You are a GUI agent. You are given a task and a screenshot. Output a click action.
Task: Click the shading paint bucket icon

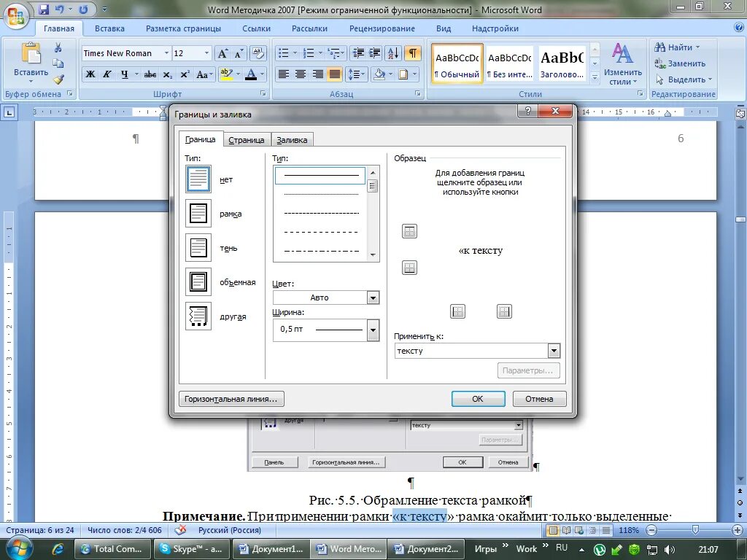379,74
